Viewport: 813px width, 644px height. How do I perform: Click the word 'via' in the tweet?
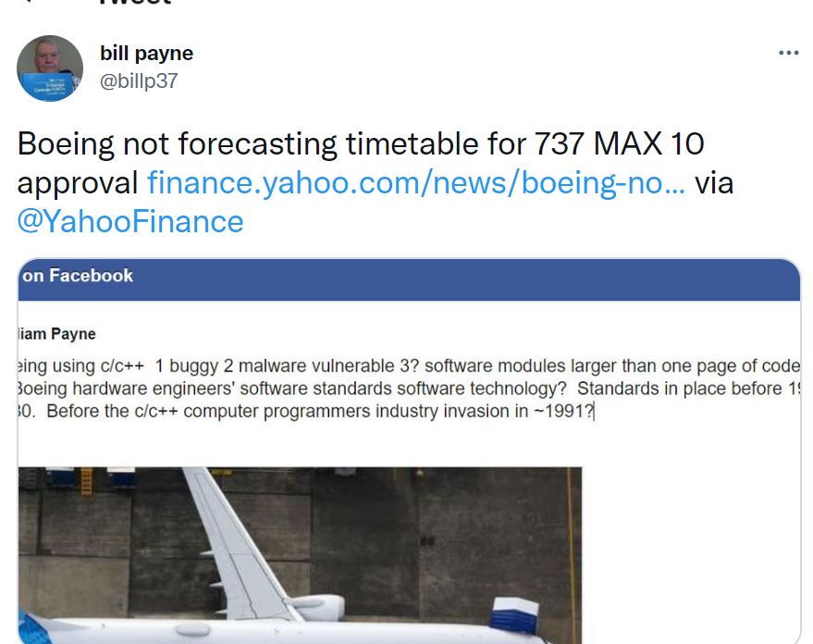pyautogui.click(x=714, y=183)
